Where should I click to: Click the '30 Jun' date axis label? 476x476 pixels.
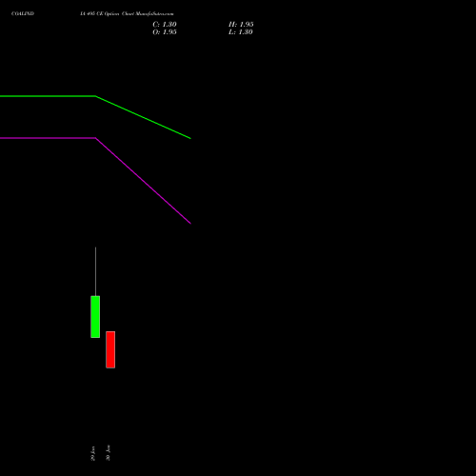coord(108,453)
